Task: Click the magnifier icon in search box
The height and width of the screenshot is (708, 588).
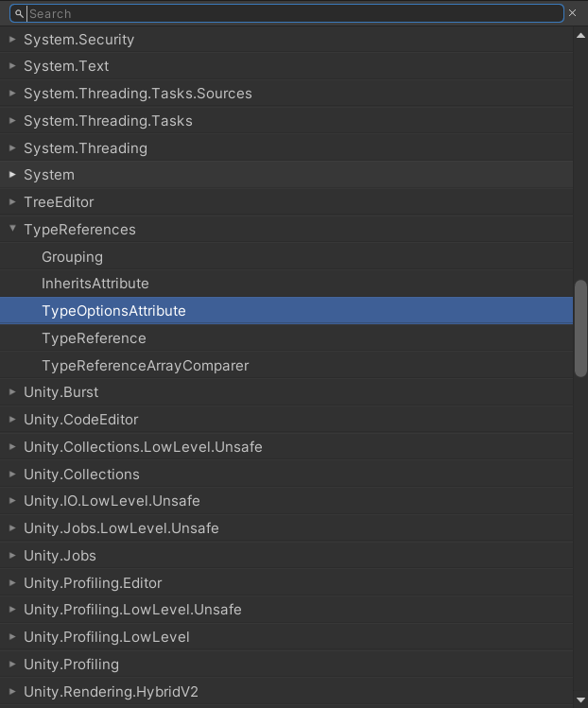Action: click(x=19, y=14)
